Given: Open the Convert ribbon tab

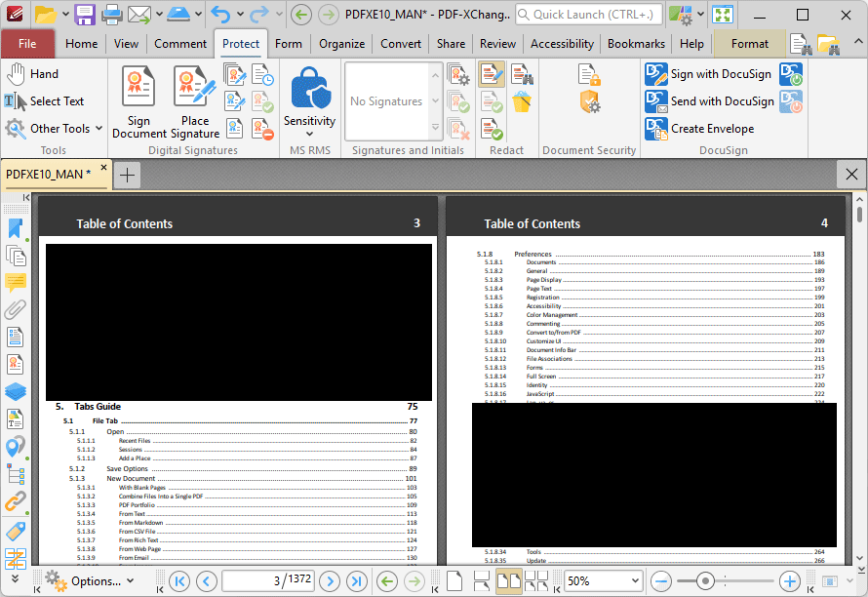Looking at the screenshot, I should pos(400,44).
